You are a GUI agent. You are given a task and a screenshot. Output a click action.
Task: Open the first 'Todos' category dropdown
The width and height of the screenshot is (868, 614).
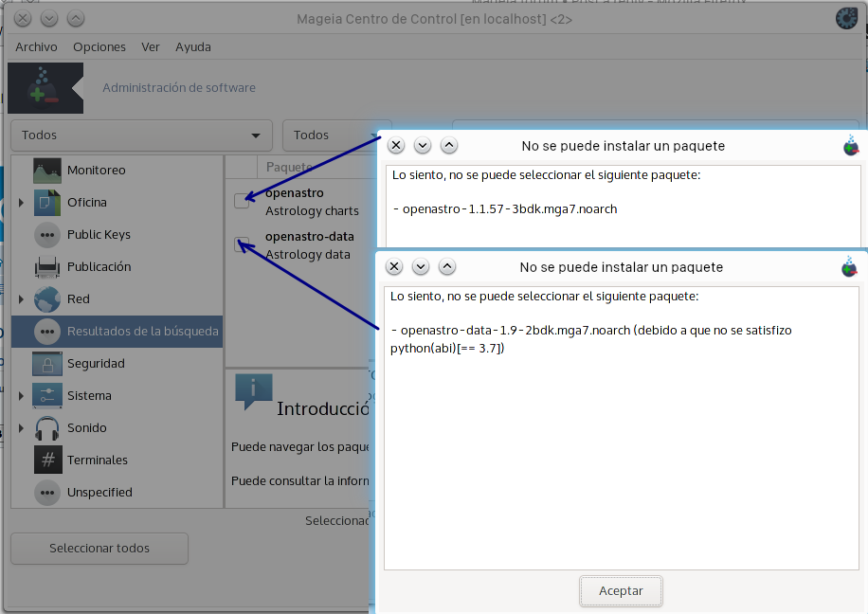tap(142, 135)
